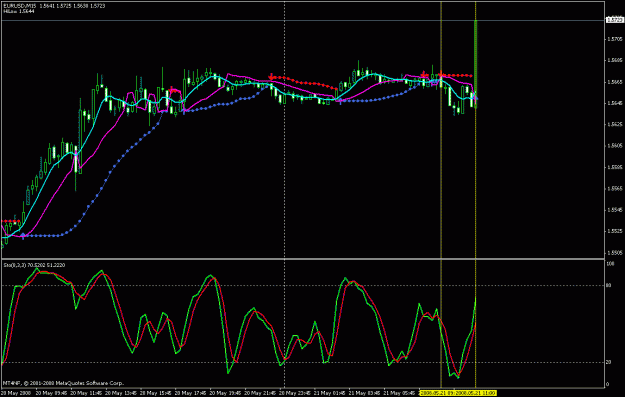
Task: Click the HiLow 1.5644 indicator label
Action: pyautogui.click(x=19, y=11)
